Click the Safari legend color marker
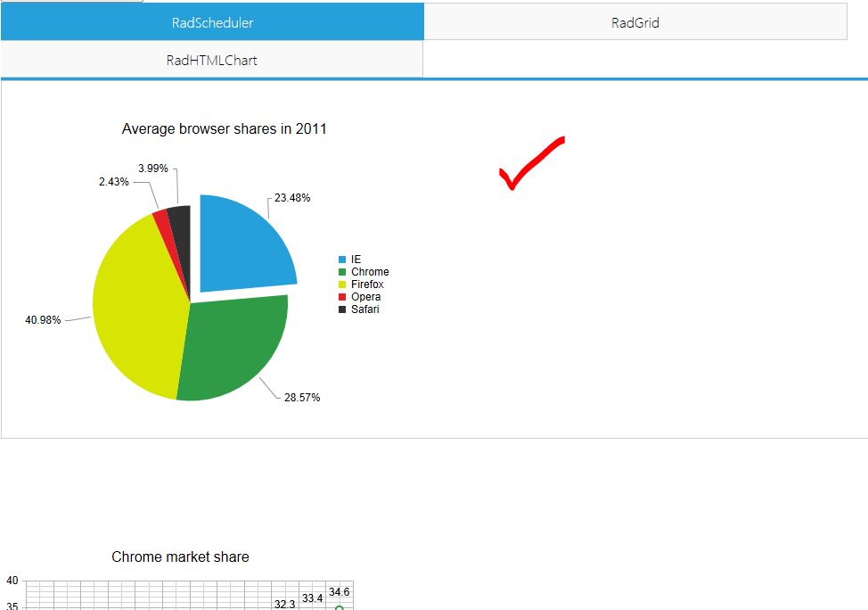868x610 pixels. pos(342,309)
